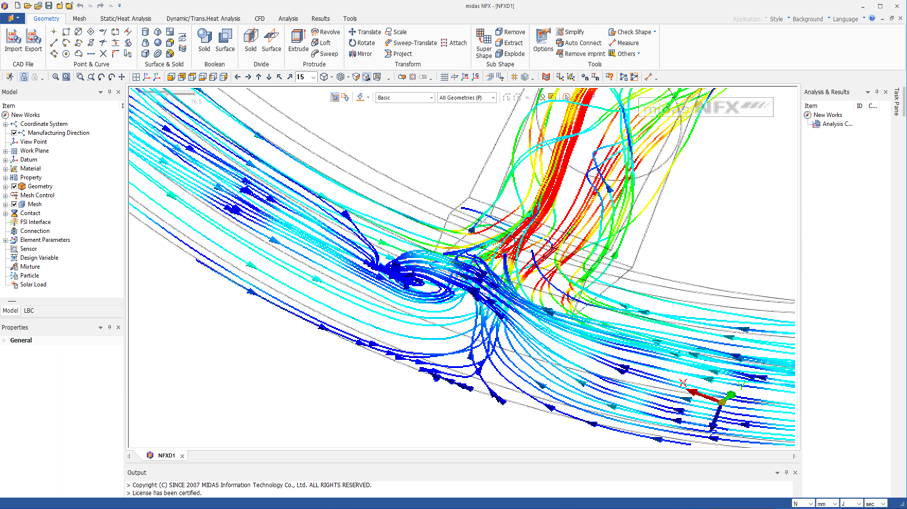Click the Explode sub shape tool
This screenshot has height=509, width=907.
point(510,54)
